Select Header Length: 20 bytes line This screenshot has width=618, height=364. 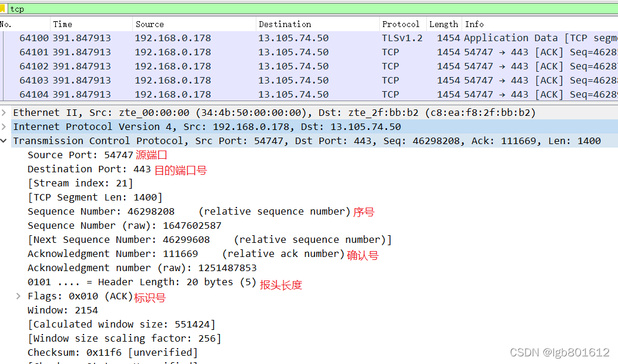pos(142,282)
